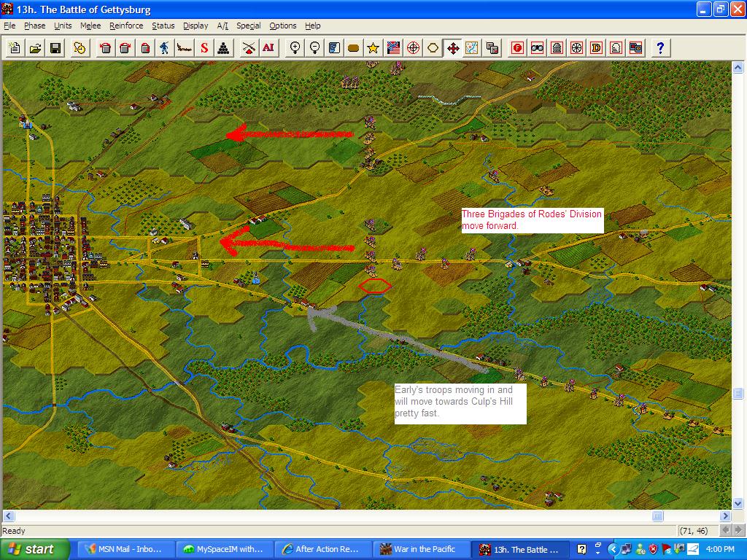Click the red outlined selected hex on map
This screenshot has width=747, height=560.
pos(375,286)
